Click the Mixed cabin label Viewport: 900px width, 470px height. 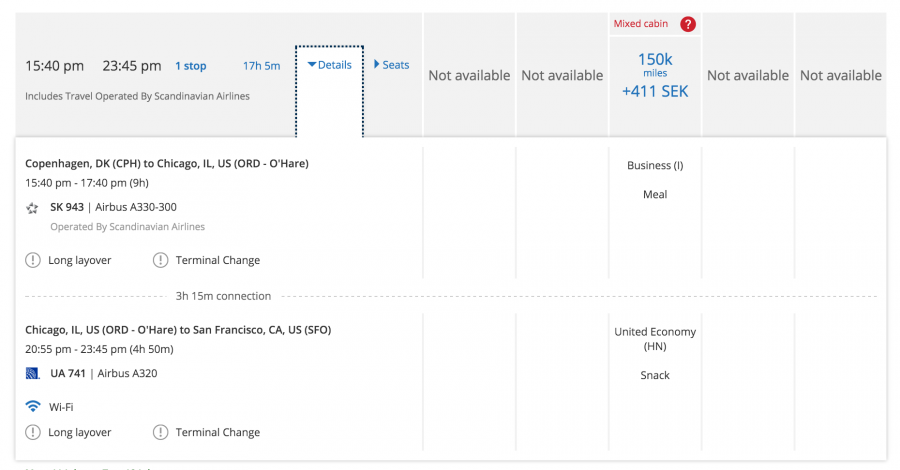641,24
